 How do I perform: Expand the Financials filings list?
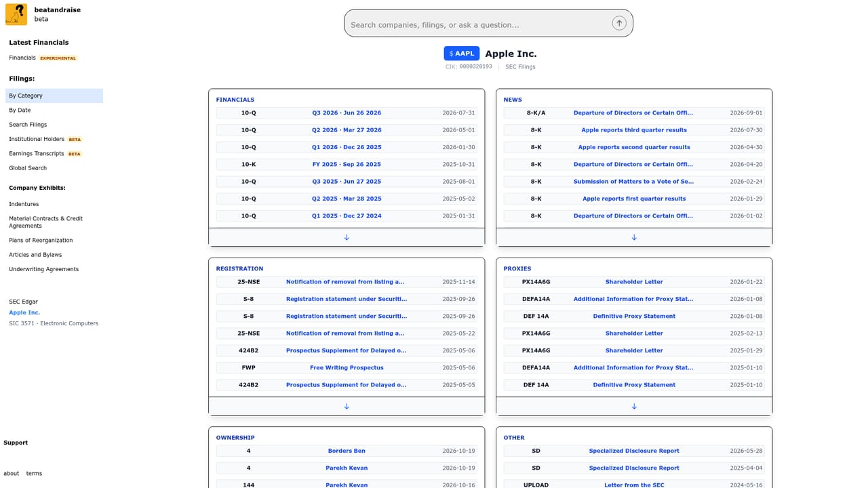(347, 237)
